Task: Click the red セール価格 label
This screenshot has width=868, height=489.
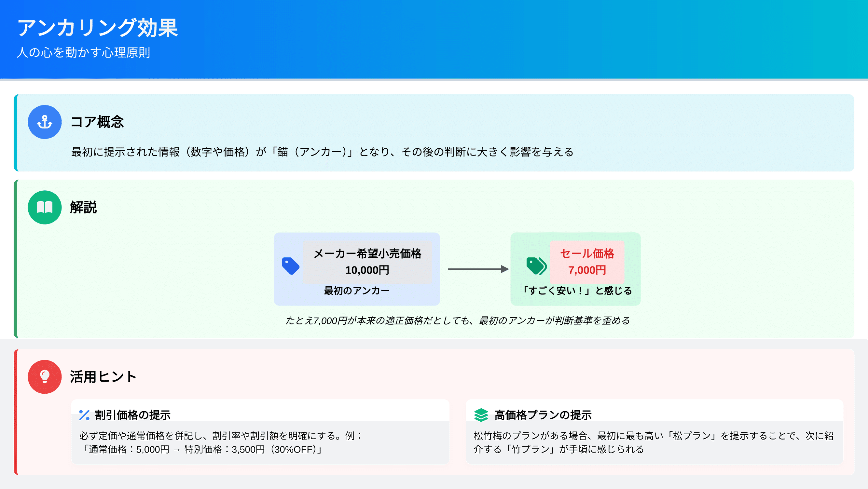Action: pyautogui.click(x=587, y=253)
